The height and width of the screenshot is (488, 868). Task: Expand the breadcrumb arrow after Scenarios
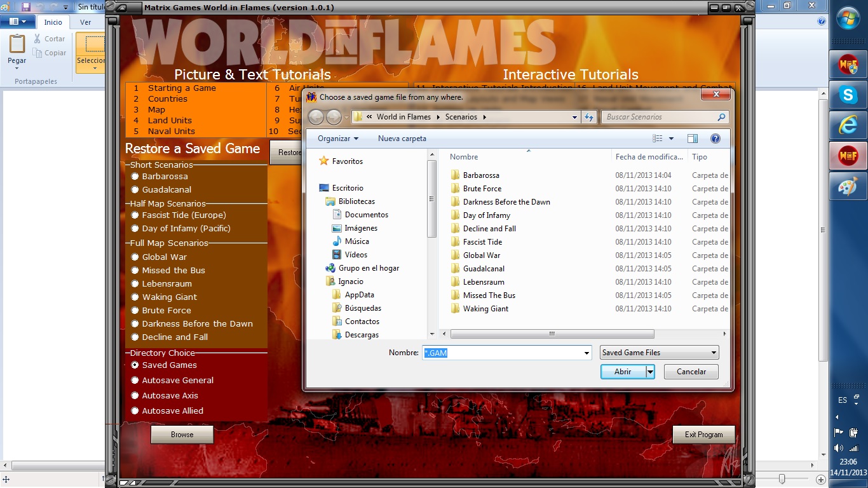click(484, 117)
